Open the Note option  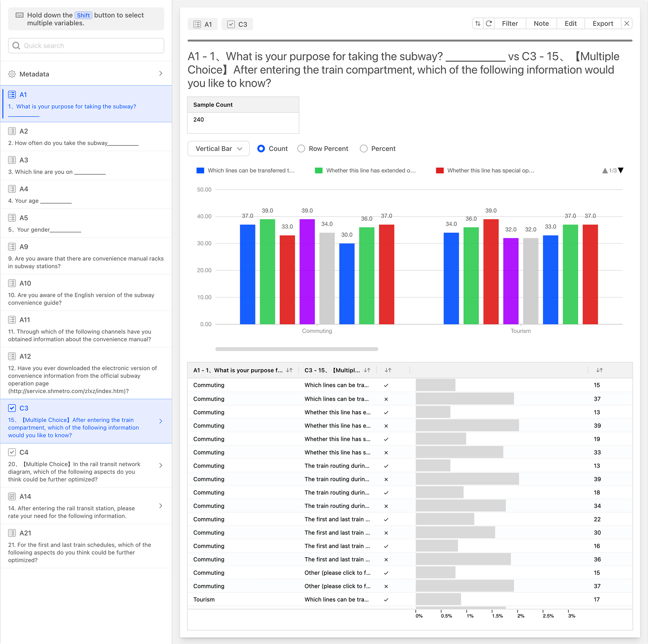(x=541, y=24)
